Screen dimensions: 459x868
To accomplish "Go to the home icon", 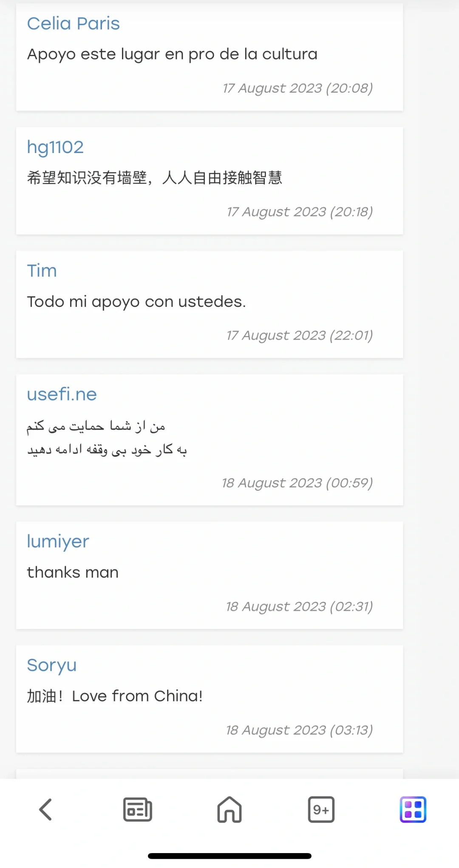I will tap(229, 809).
